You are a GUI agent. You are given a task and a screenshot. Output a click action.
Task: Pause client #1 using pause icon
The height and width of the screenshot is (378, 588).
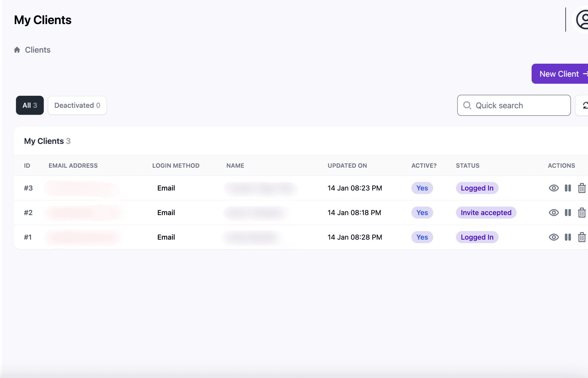coord(568,237)
